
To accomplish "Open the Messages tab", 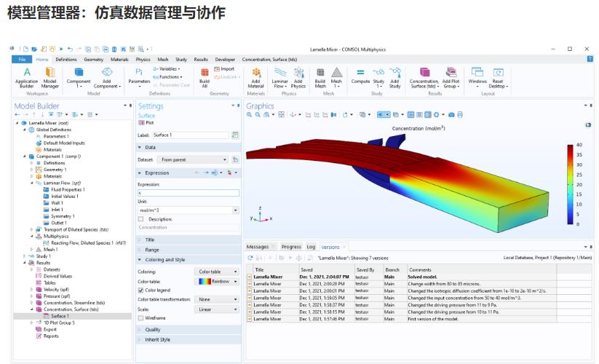I will point(258,247).
